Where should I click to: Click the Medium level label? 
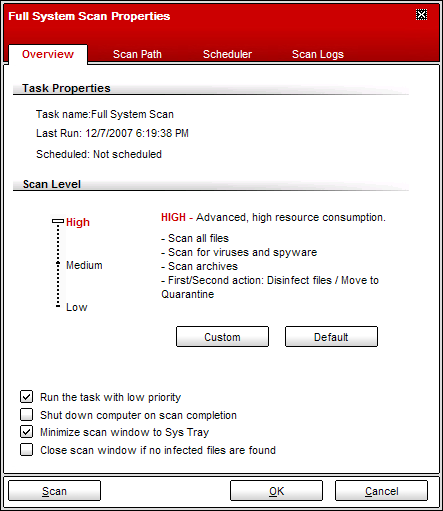pyautogui.click(x=84, y=265)
